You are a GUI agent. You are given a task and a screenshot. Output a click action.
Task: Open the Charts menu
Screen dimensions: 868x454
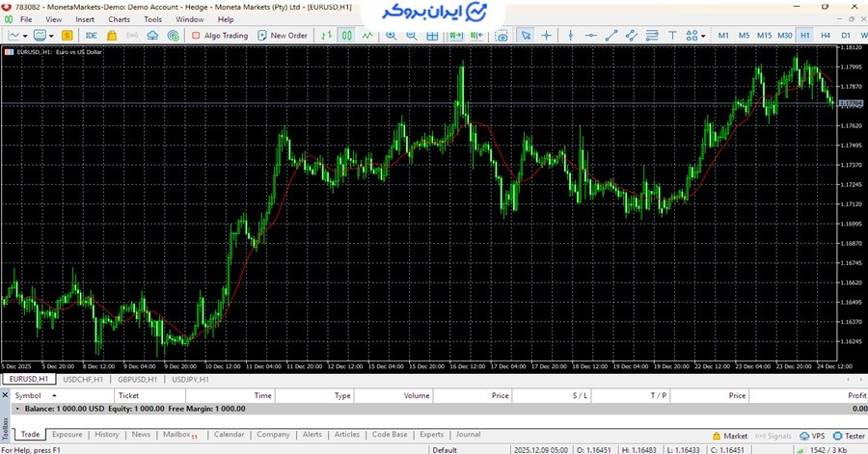119,19
